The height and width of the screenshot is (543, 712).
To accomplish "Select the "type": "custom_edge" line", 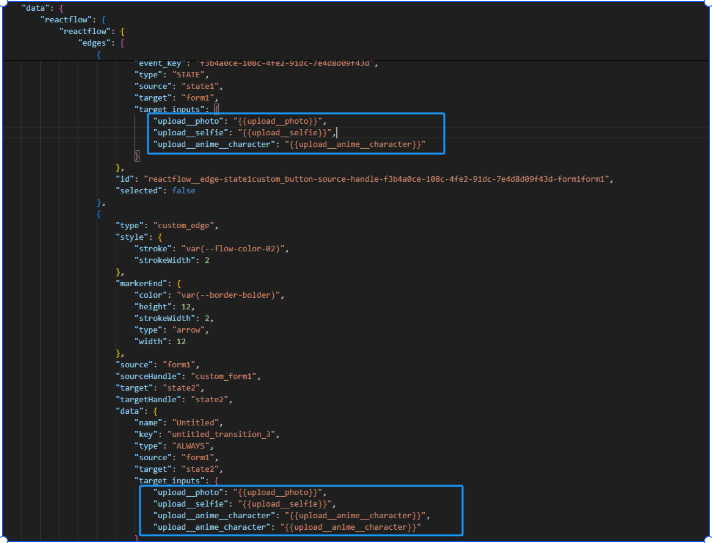I will click(x=167, y=226).
